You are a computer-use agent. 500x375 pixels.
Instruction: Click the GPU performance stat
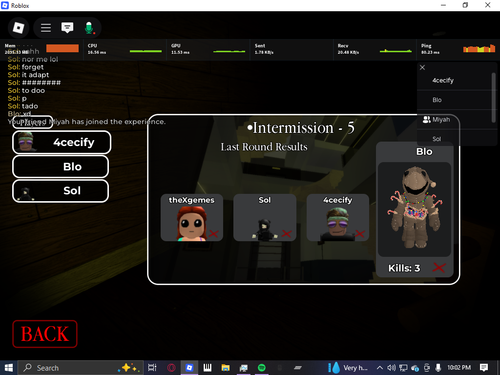point(208,49)
